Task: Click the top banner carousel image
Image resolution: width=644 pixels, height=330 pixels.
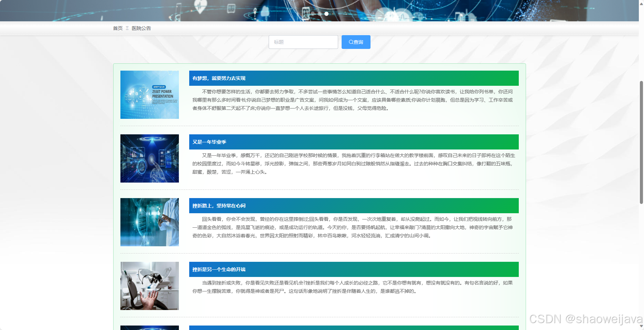Action: (x=319, y=10)
